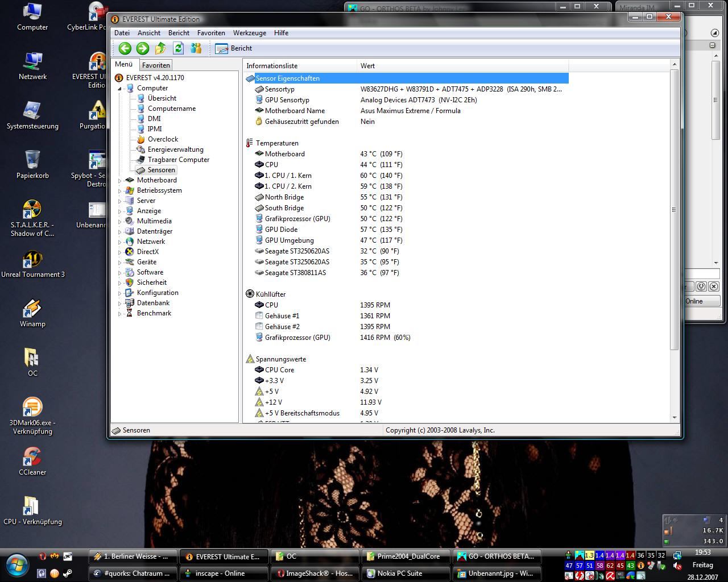Screen dimensions: 728x582
Task: Select Sicherheit tree item
Action: point(151,282)
